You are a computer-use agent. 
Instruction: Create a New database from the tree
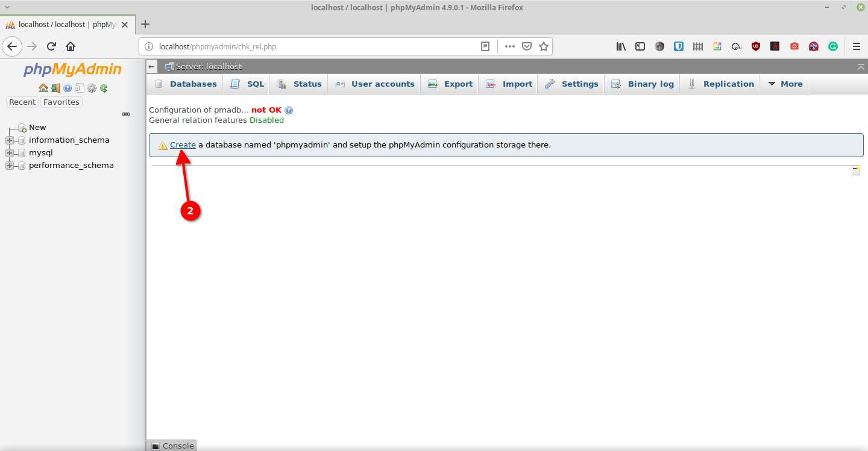click(37, 128)
